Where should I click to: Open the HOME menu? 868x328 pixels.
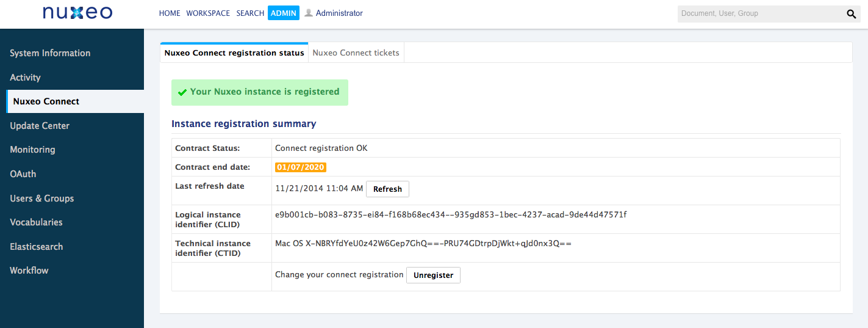pyautogui.click(x=170, y=13)
